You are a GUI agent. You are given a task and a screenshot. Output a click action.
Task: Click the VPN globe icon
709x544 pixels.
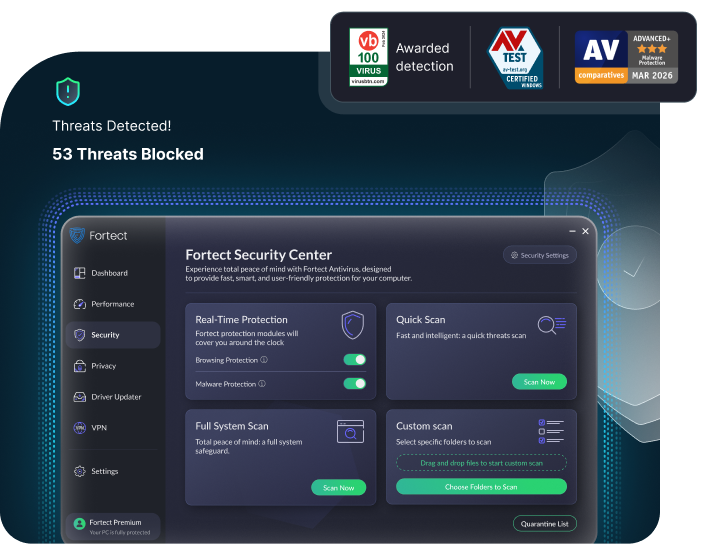coord(80,428)
